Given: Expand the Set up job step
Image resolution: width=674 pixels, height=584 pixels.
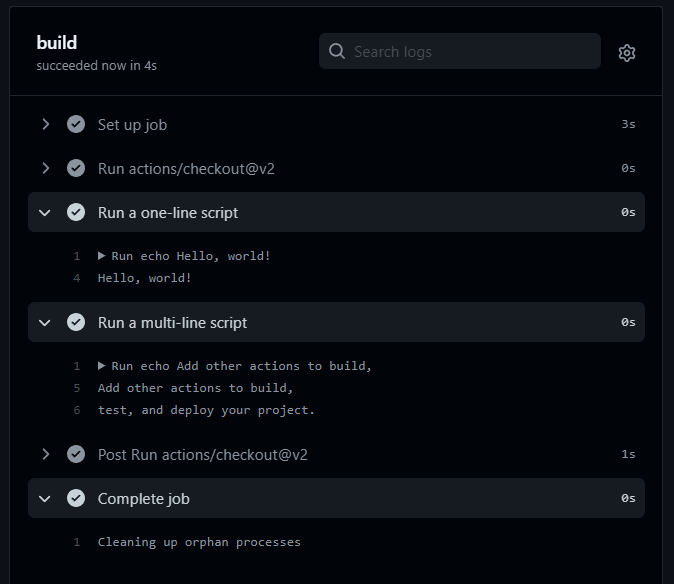Looking at the screenshot, I should point(46,124).
